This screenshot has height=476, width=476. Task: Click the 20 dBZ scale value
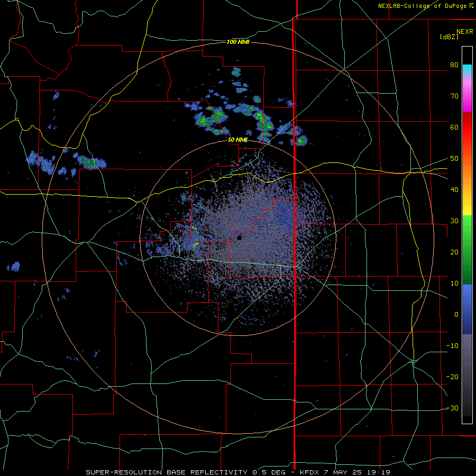coord(454,252)
